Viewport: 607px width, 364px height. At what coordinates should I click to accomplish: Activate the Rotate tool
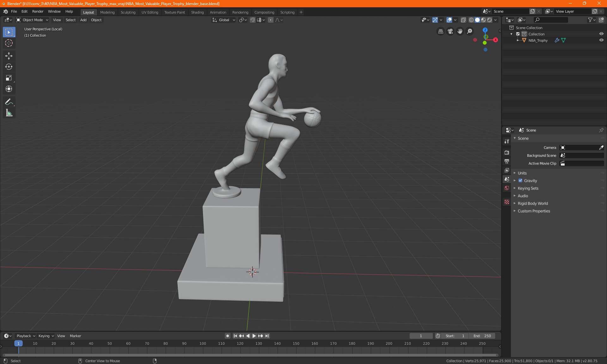(9, 67)
